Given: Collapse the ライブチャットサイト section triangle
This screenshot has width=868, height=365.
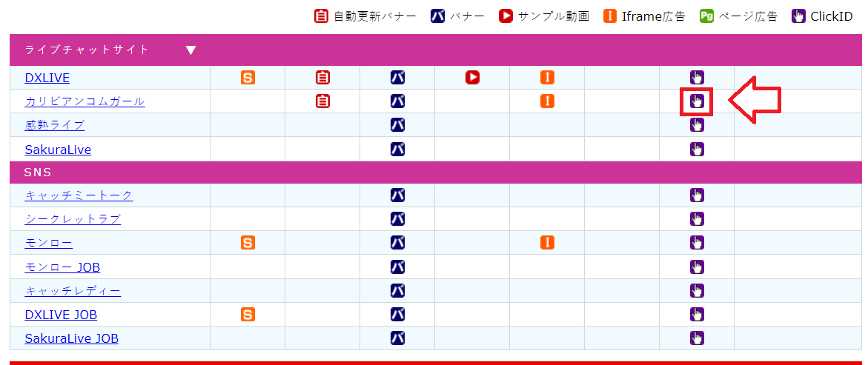Looking at the screenshot, I should [x=191, y=50].
